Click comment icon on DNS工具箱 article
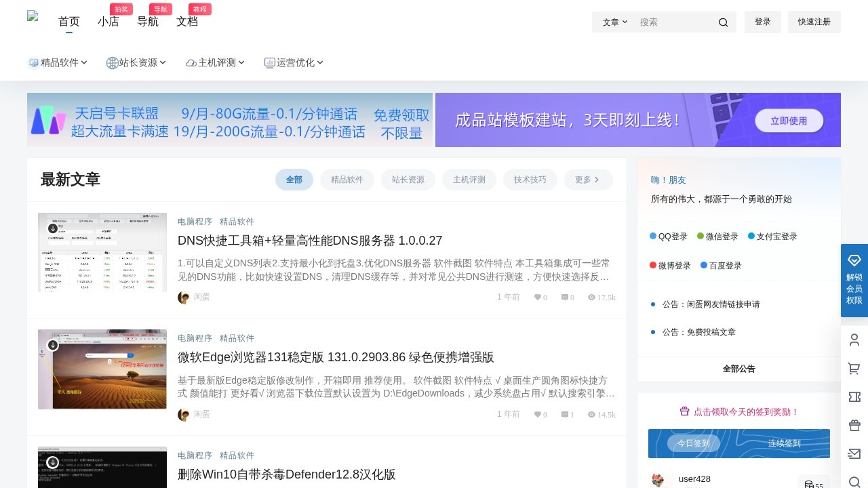Viewport: 868px width, 488px height. [565, 298]
